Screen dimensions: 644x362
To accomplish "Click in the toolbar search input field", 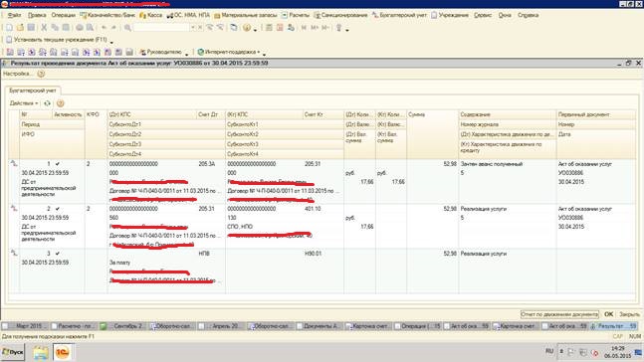I will point(161,28).
